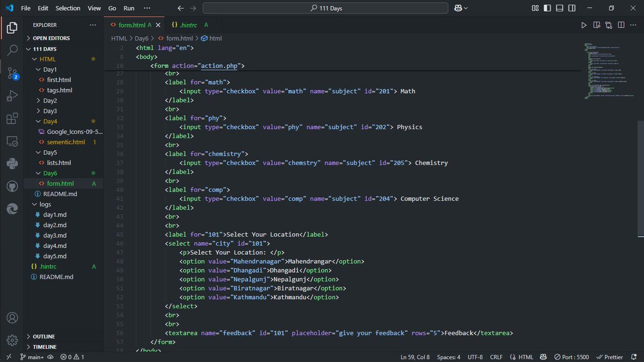Split the editor right
The width and height of the screenshot is (644, 362).
[621, 25]
